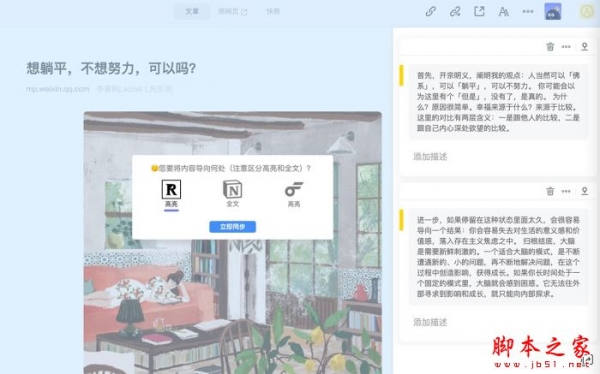Select the flomo icon for 高亮 export
Viewport: 600px width, 374px height.
[294, 189]
